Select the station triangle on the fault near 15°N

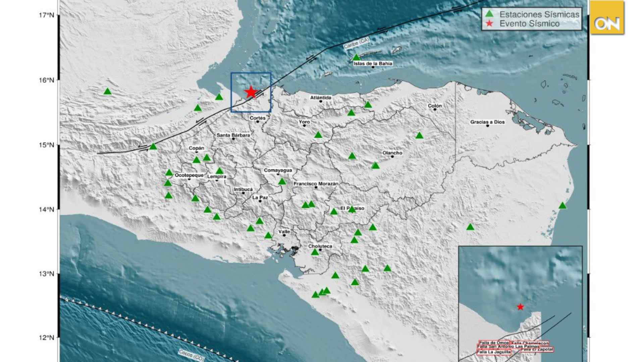click(x=153, y=146)
